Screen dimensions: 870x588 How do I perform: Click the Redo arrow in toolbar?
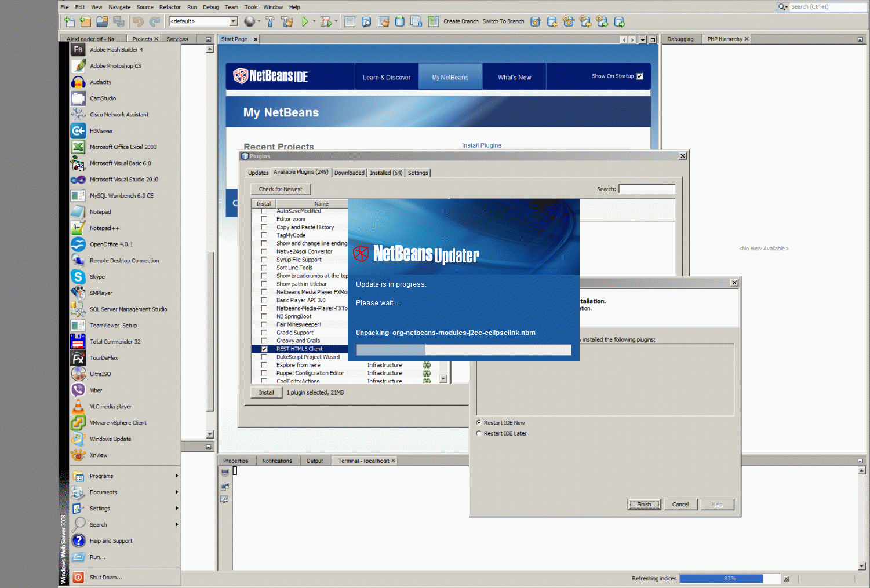(x=155, y=22)
